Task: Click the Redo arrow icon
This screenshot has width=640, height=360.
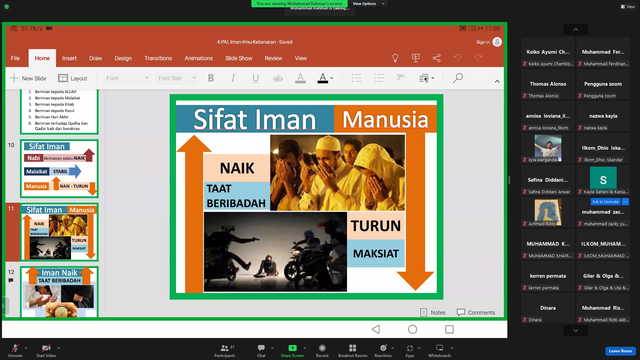Action: [x=478, y=58]
